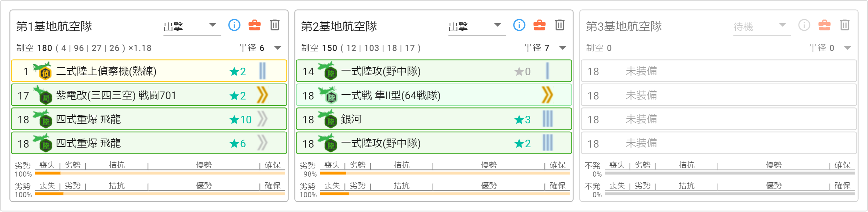Click the slot count 17 beside 紫電改
Image resolution: width=868 pixels, height=212 pixels.
24,96
